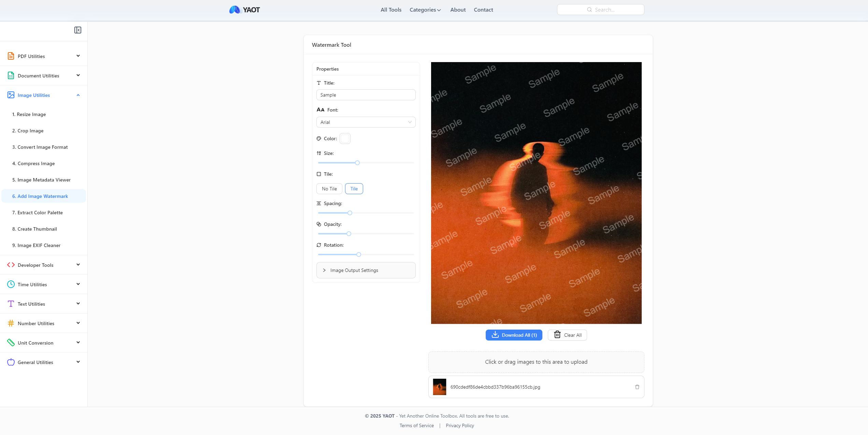
Task: Click the Time Utilities clock icon
Action: pos(11,284)
